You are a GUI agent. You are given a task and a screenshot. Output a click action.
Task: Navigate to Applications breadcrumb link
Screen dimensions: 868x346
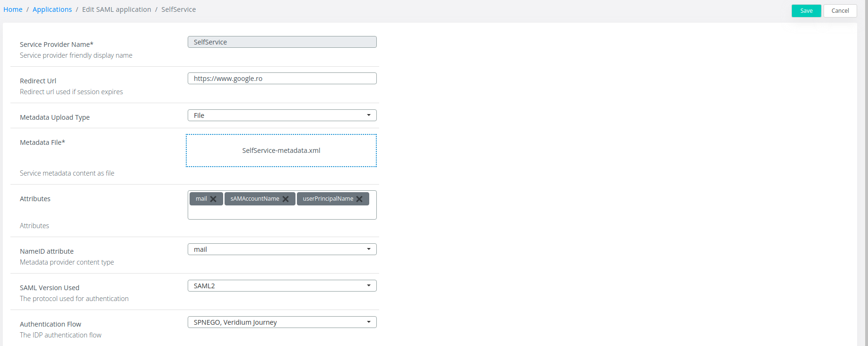pyautogui.click(x=52, y=9)
